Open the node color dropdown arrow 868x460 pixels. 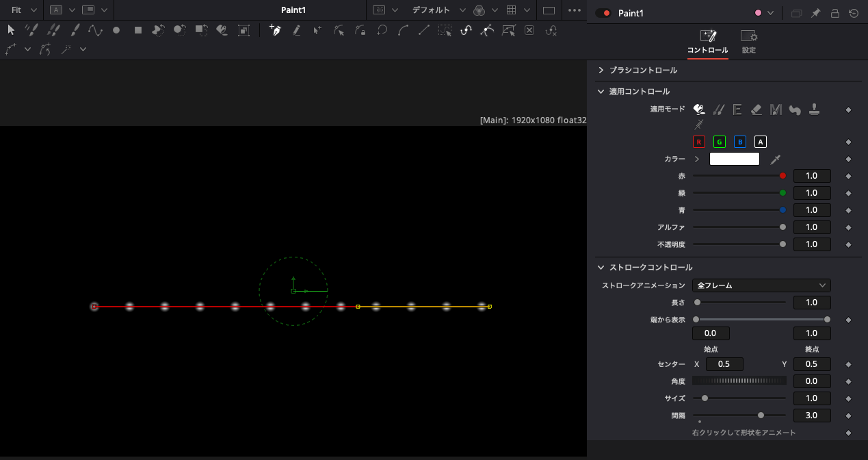tap(771, 13)
